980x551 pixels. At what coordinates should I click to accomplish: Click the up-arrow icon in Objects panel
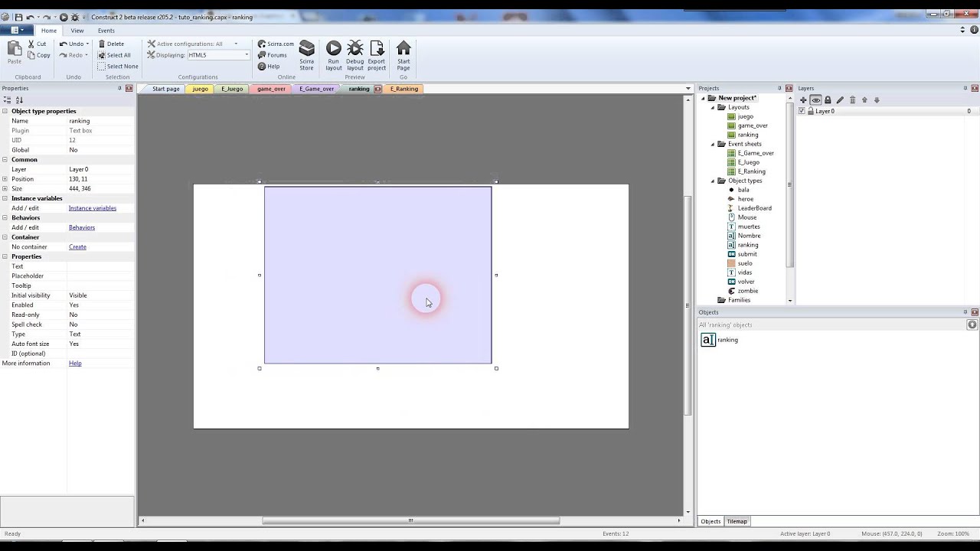[x=972, y=324]
